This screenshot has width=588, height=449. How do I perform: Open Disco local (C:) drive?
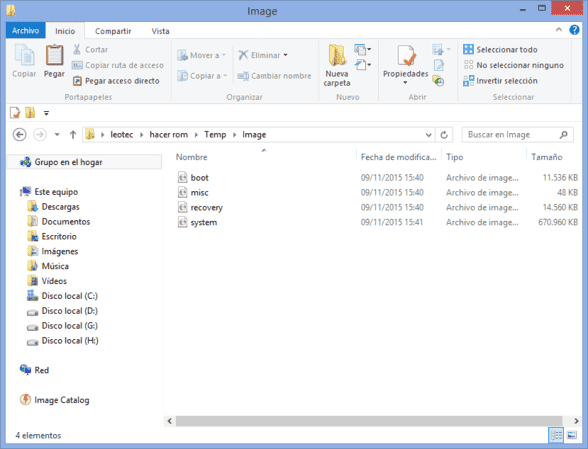click(62, 296)
